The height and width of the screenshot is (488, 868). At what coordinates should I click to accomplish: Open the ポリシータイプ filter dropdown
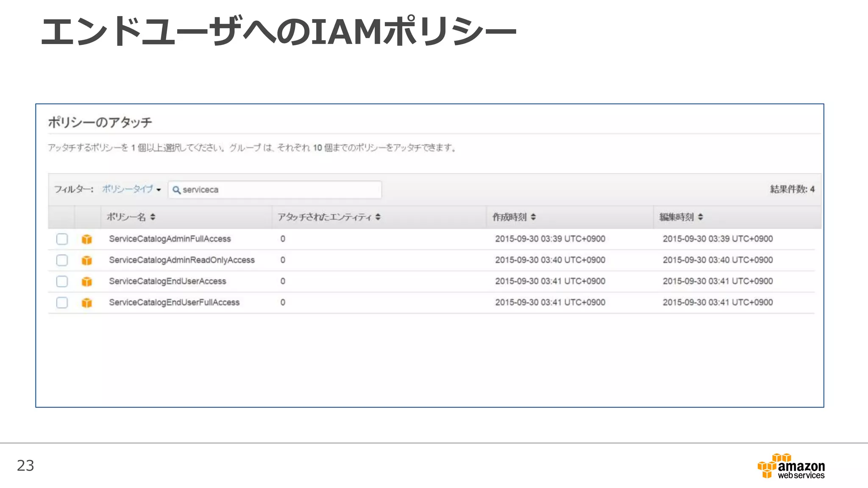point(131,189)
